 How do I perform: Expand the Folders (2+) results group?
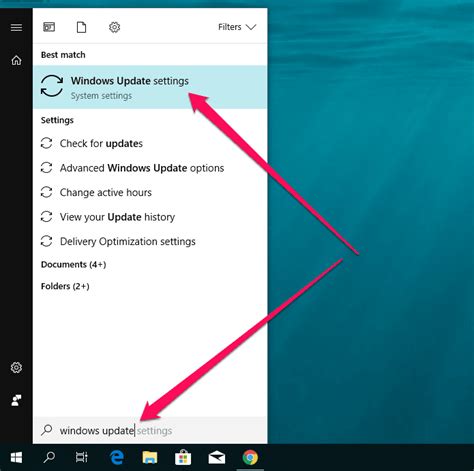click(x=65, y=286)
